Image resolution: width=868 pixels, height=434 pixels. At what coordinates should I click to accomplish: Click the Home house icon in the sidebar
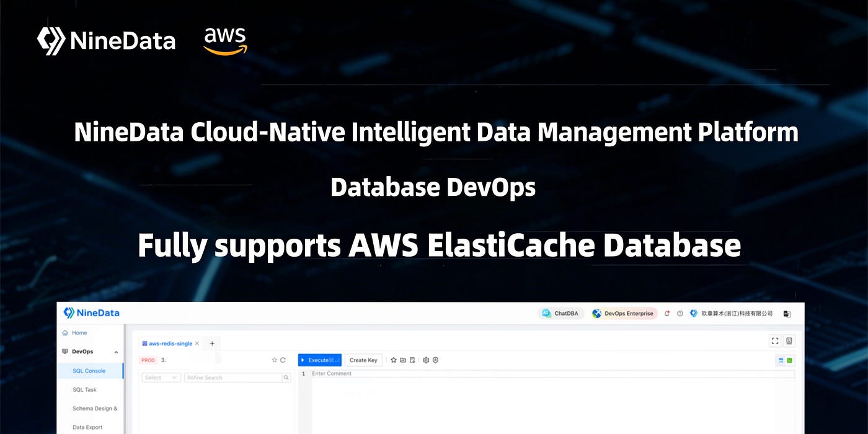[x=65, y=333]
